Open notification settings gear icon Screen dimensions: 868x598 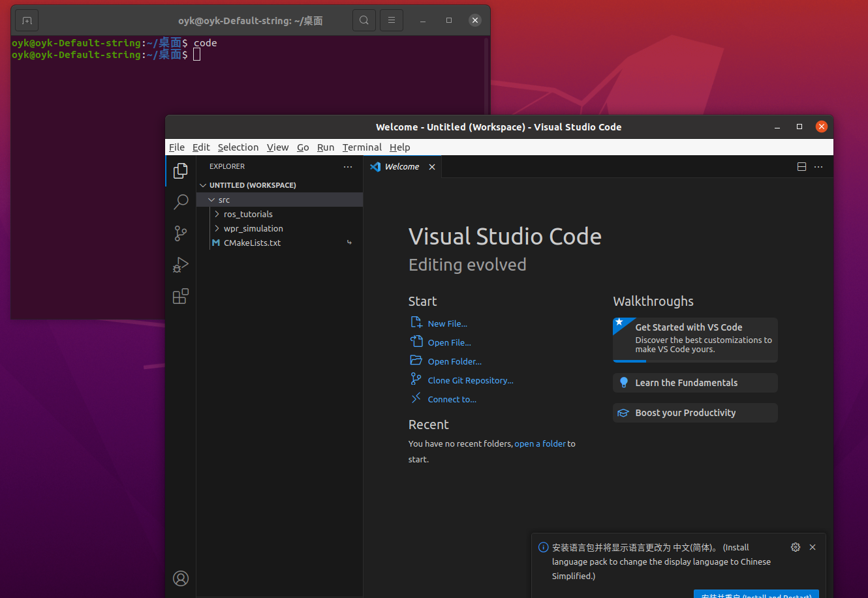796,547
